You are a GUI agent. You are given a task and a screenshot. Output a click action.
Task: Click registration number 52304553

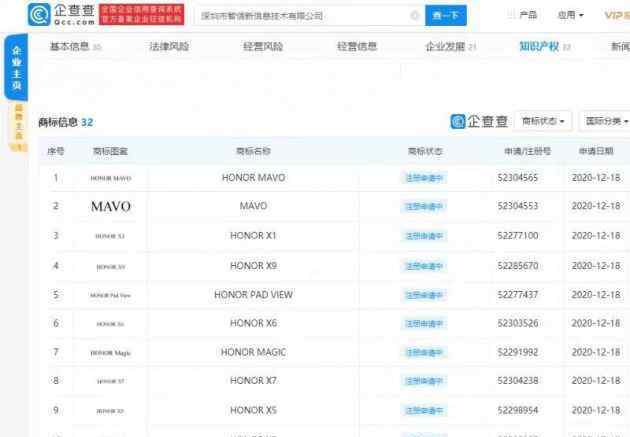(518, 206)
